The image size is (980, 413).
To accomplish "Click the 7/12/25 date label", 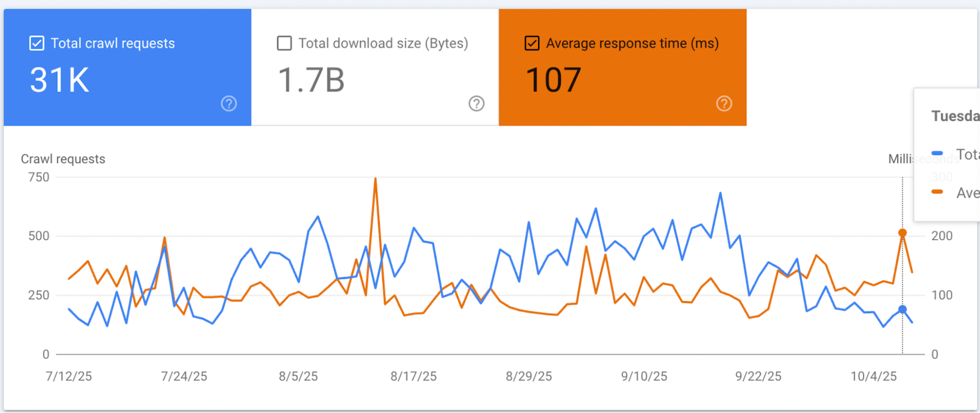I will (x=69, y=376).
